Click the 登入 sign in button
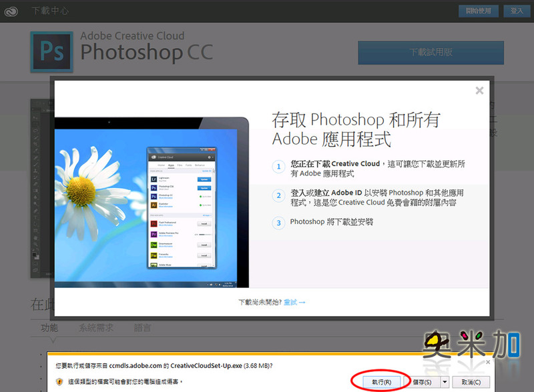Screen dimensions: 534x392 tap(516, 11)
